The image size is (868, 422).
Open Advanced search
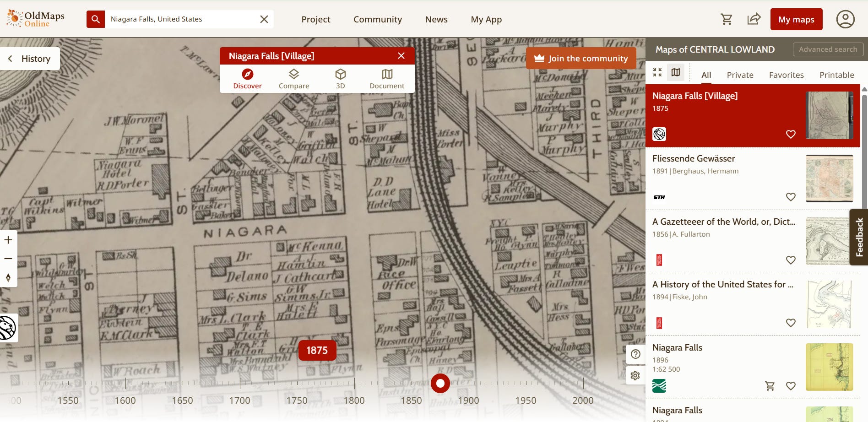point(828,49)
